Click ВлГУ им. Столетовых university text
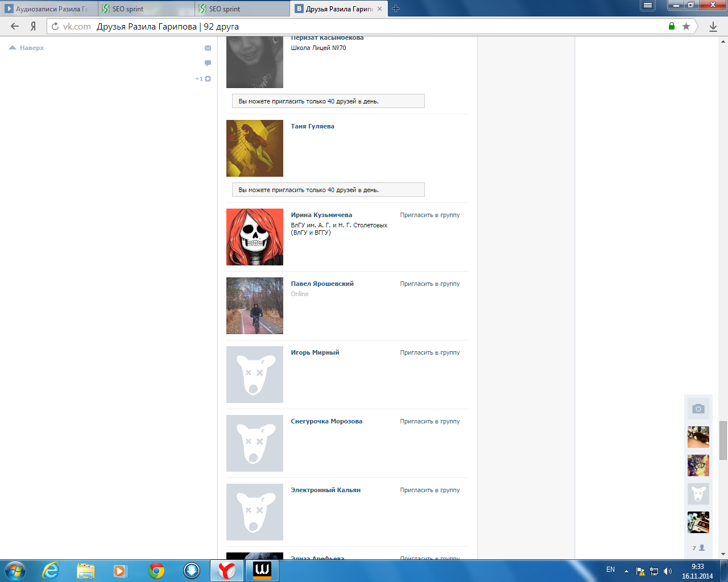 [x=339, y=228]
